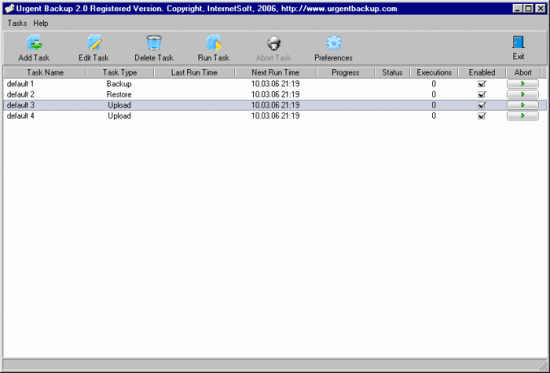
Task: Click Upload type in default 3 row
Action: point(119,105)
